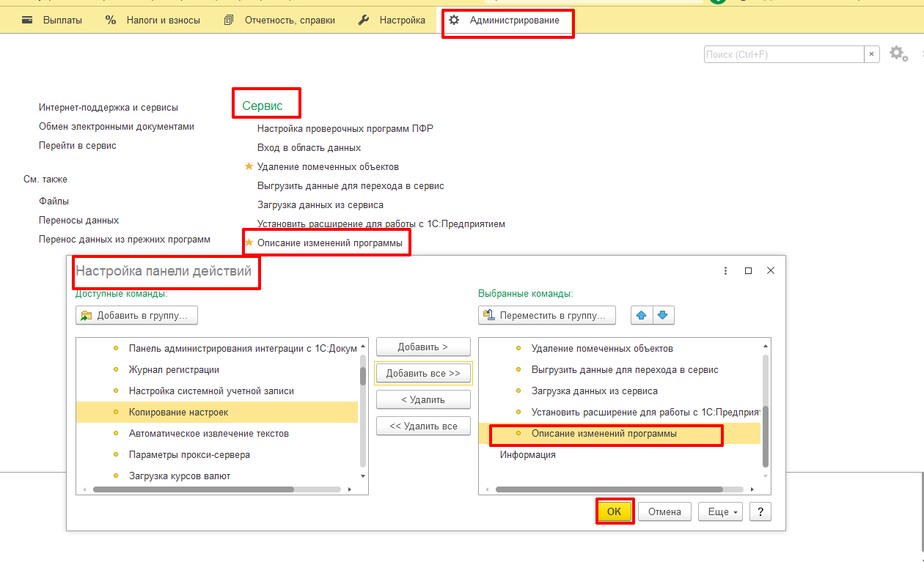This screenshot has height=562, width=924.
Task: Click the Поиск (Ctrl+F) search field
Action: [783, 54]
